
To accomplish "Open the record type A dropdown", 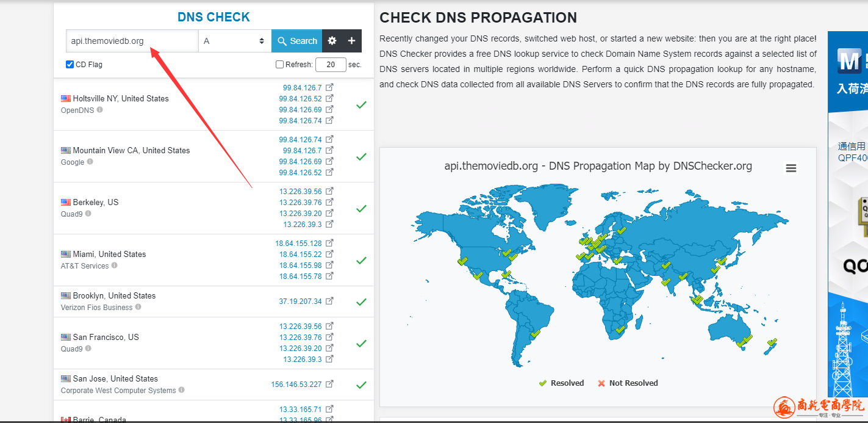I will 235,41.
